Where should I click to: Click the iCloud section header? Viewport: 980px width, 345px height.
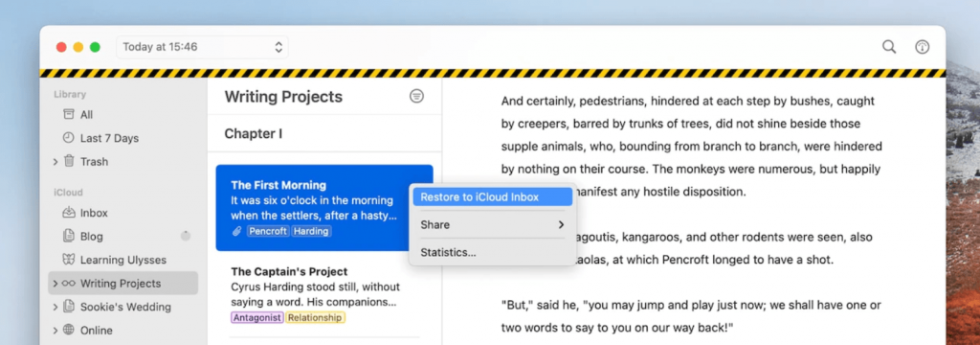pos(68,193)
